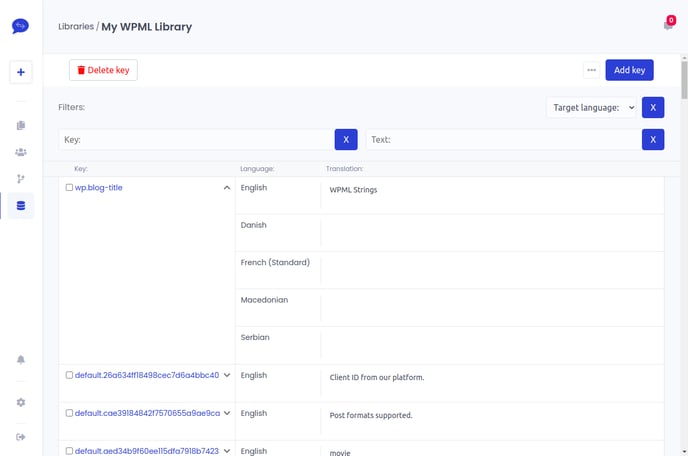The width and height of the screenshot is (688, 456).
Task: Click the 'movie' translation text
Action: click(340, 452)
